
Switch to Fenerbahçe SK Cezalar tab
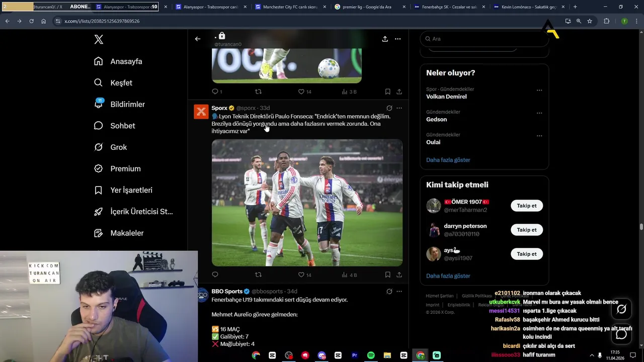pyautogui.click(x=449, y=7)
